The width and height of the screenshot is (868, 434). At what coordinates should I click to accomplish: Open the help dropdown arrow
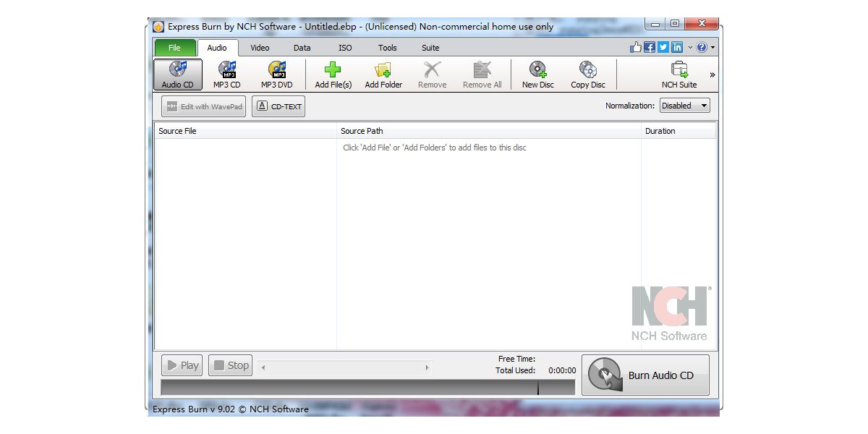click(x=711, y=46)
